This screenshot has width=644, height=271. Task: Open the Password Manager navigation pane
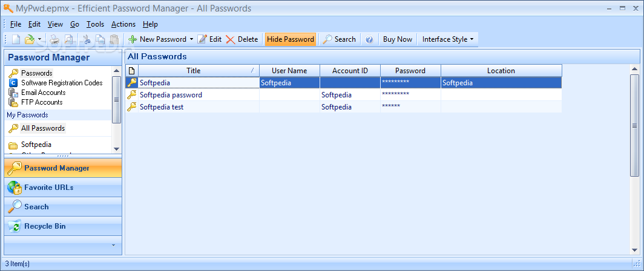click(63, 168)
